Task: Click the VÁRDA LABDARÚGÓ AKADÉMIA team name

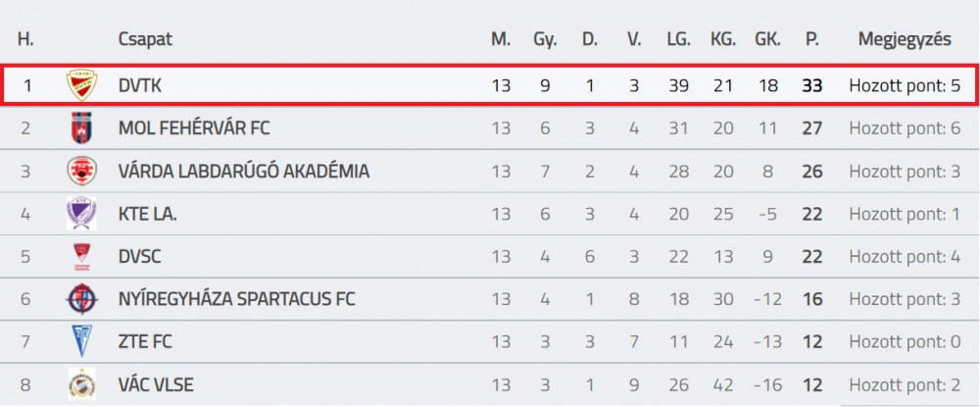Action: click(244, 172)
